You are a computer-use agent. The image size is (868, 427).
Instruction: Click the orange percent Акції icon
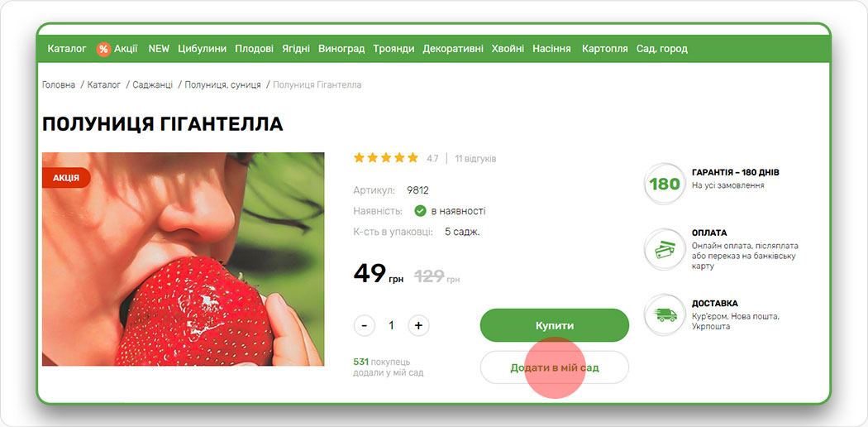[x=103, y=49]
